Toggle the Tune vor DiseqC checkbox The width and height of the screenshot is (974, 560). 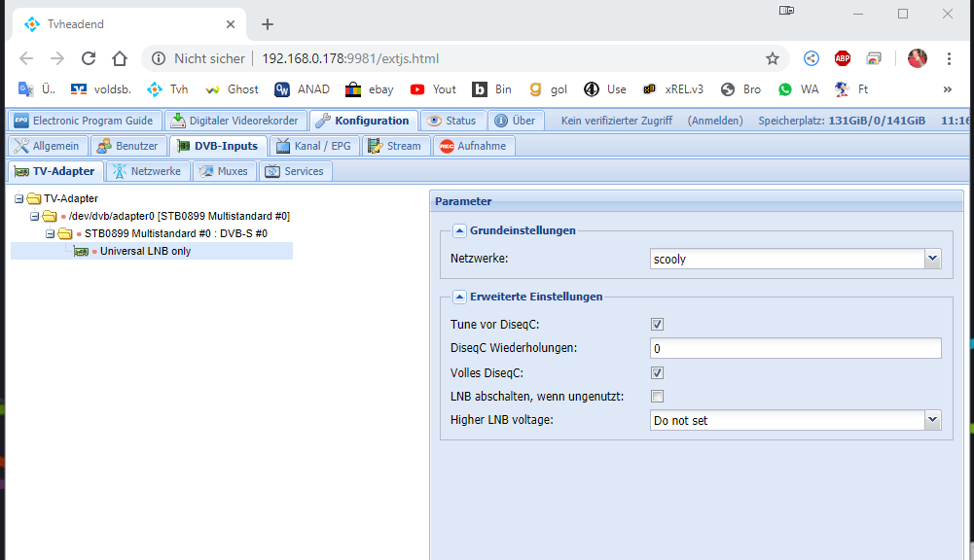click(657, 324)
